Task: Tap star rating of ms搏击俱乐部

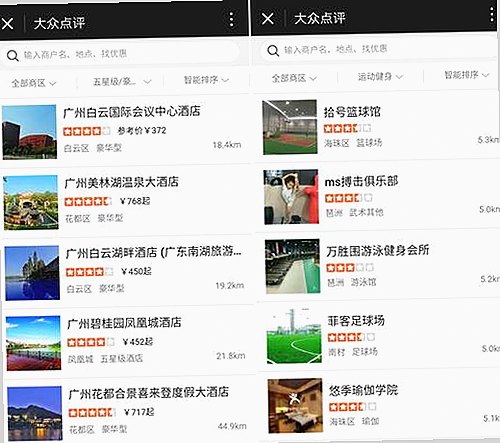Action: click(348, 198)
